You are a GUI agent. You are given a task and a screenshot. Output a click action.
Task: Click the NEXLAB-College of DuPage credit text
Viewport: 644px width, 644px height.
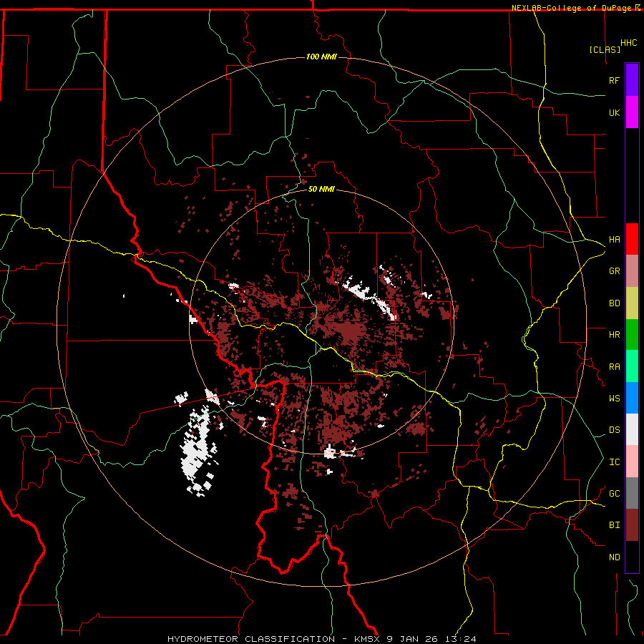(573, 8)
